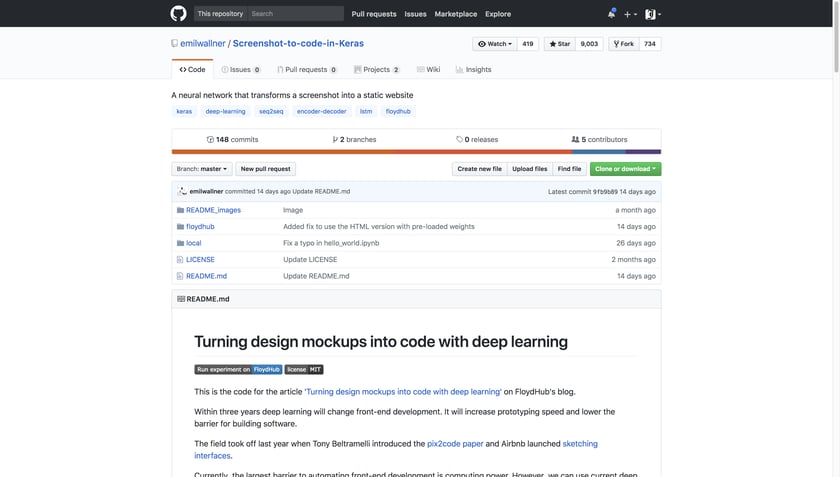The image size is (840, 477).
Task: Start a New pull request
Action: pos(265,169)
